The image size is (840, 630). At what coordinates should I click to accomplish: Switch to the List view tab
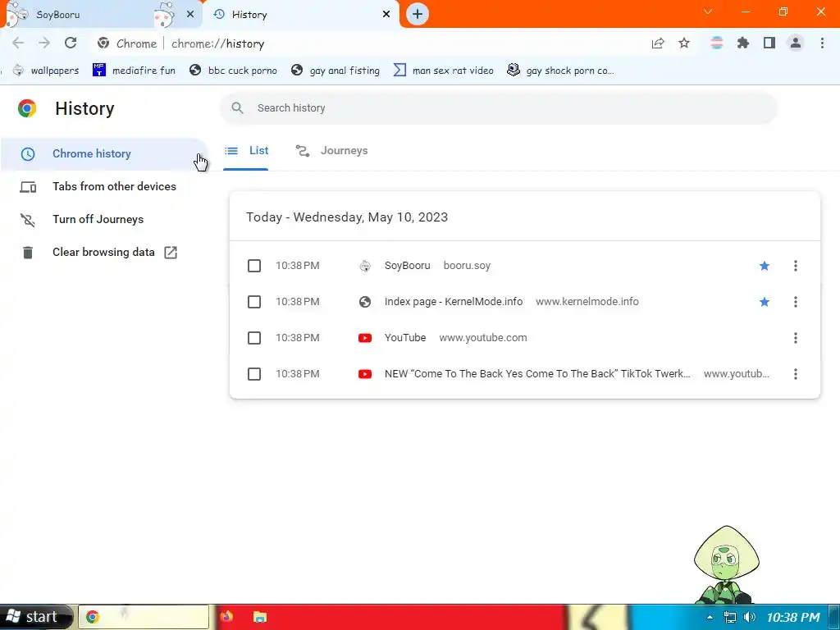point(246,151)
